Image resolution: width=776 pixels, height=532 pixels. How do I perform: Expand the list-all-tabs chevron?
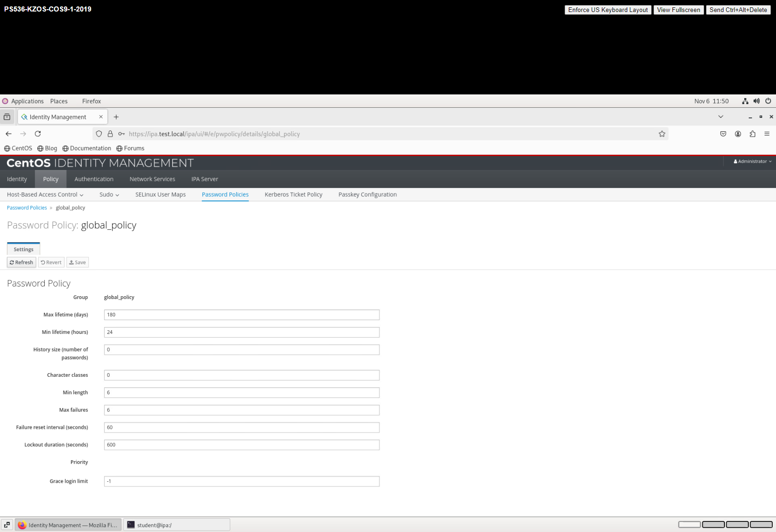point(721,117)
